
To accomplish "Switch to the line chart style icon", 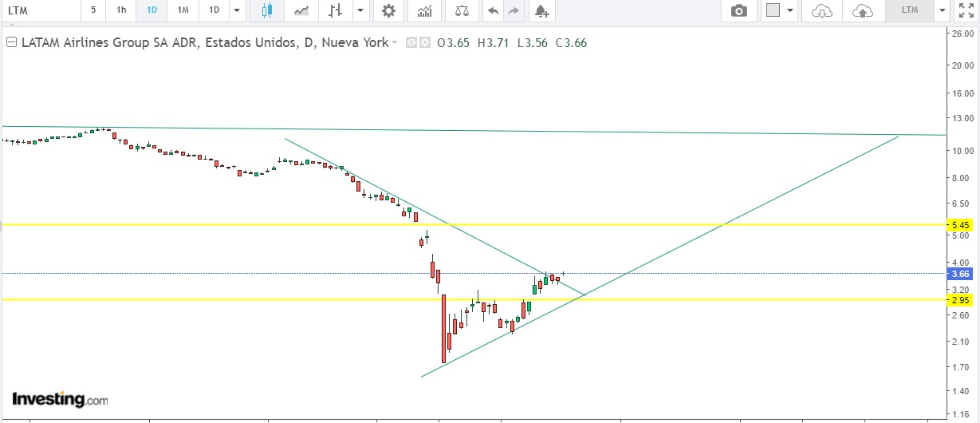I will [x=301, y=10].
